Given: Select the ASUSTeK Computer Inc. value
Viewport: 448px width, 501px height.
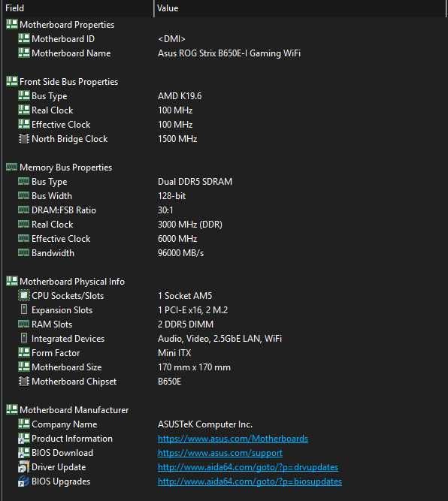Looking at the screenshot, I should 205,424.
